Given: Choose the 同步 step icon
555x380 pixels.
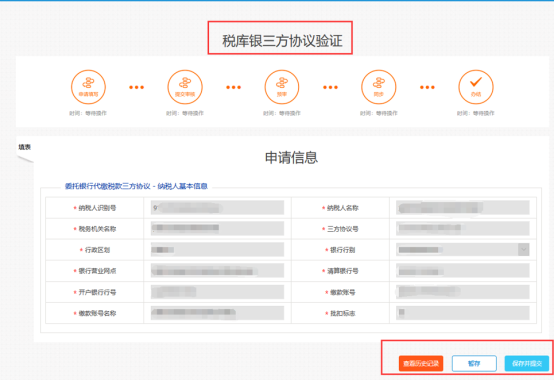Looking at the screenshot, I should tap(378, 87).
